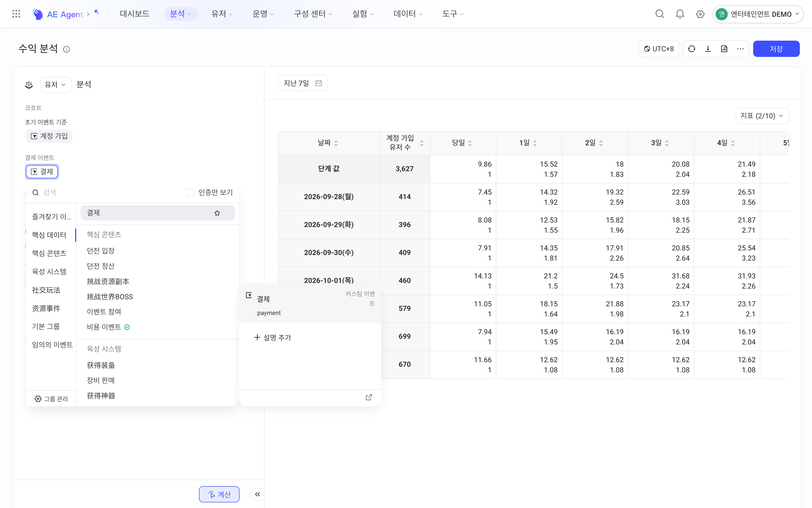
Task: Collapse the left panel with double chevron
Action: pos(257,494)
